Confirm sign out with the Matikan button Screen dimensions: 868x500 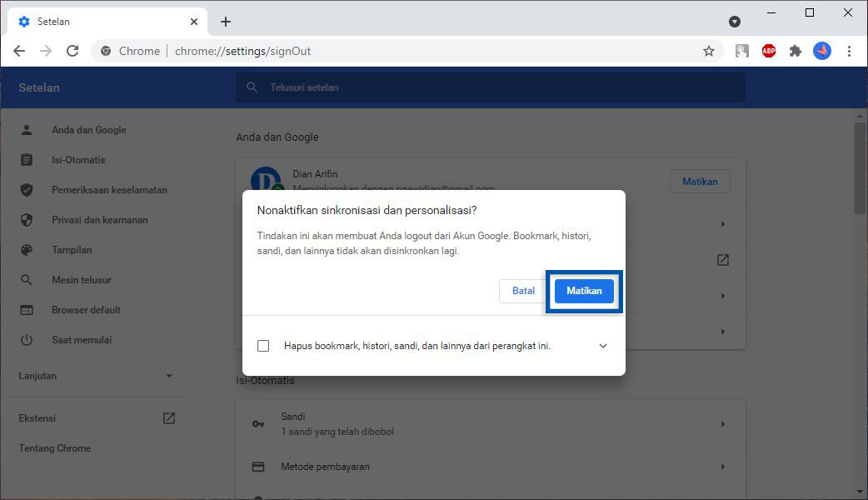(583, 291)
